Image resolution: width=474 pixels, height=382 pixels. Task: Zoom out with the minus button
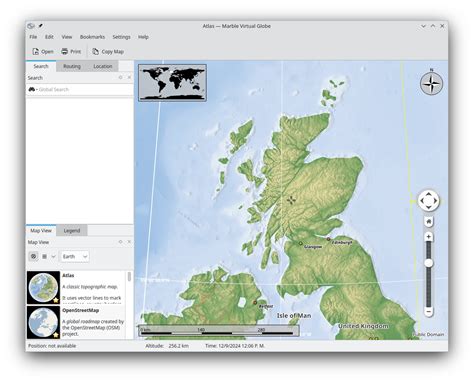(x=429, y=312)
